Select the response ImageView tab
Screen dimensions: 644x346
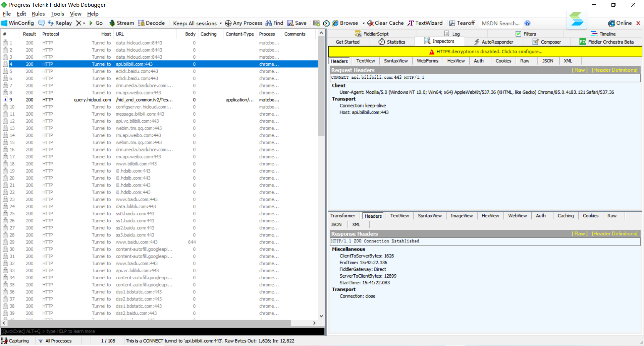[462, 216]
